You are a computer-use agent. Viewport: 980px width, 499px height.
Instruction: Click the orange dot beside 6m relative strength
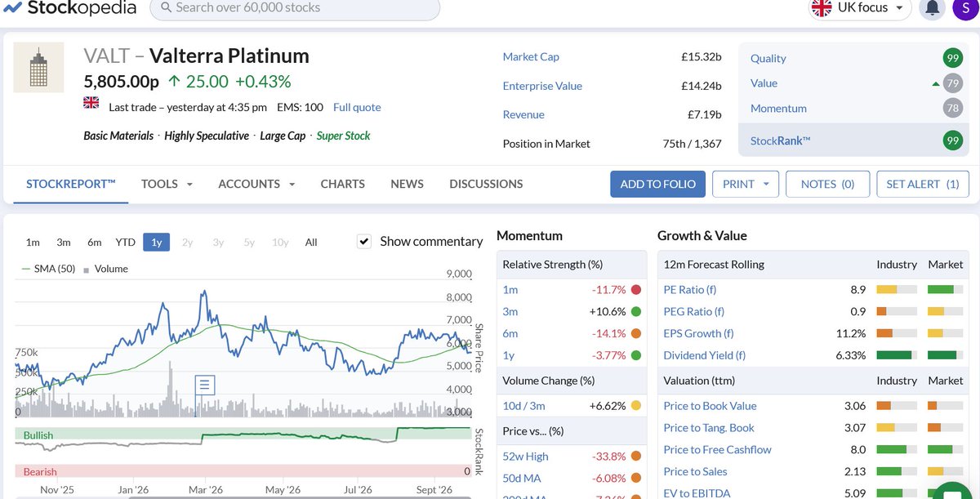point(636,333)
